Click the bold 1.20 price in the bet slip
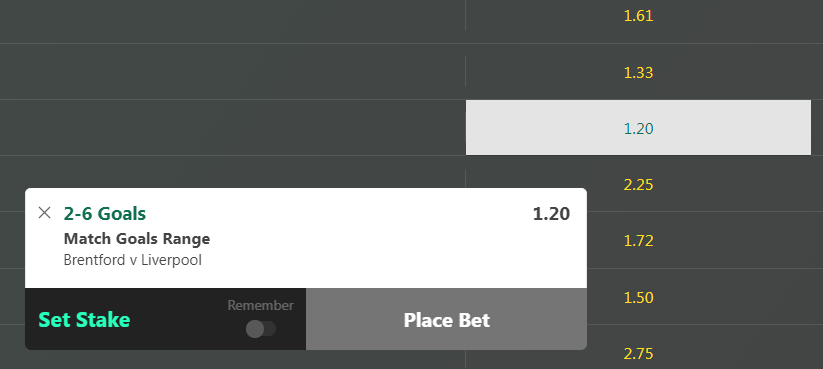823x369 pixels. (551, 214)
